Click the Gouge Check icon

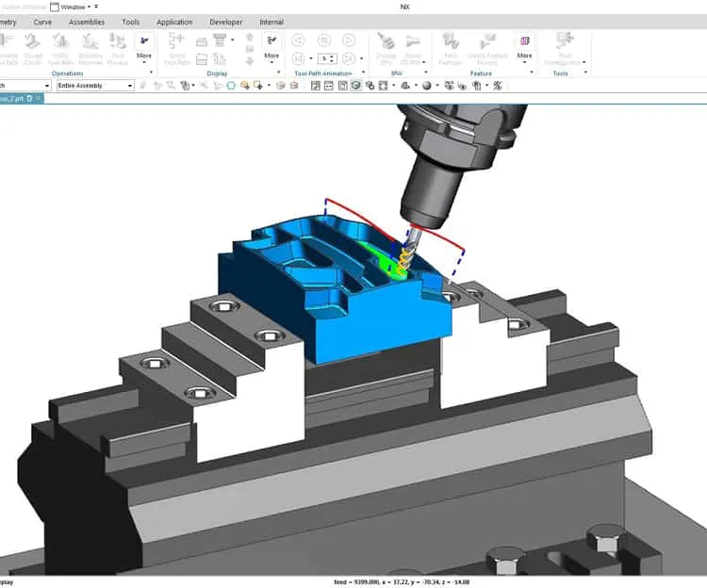[32, 49]
